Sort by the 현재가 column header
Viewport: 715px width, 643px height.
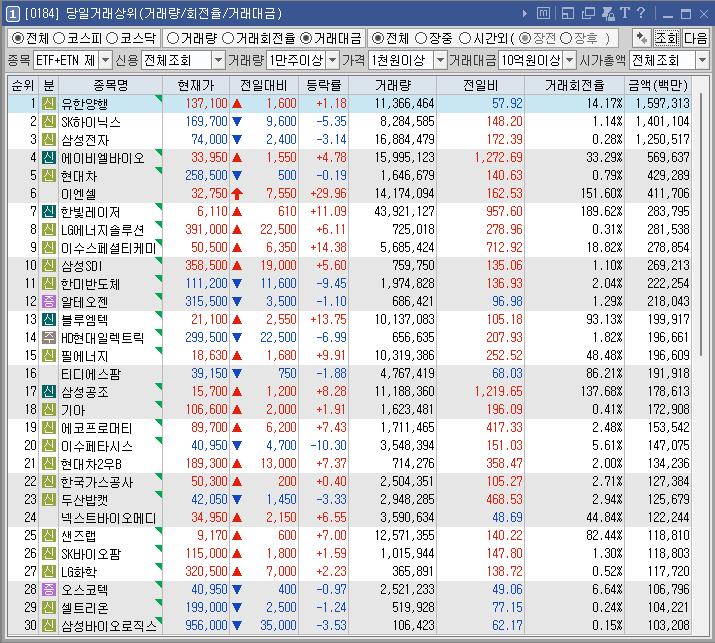(196, 85)
